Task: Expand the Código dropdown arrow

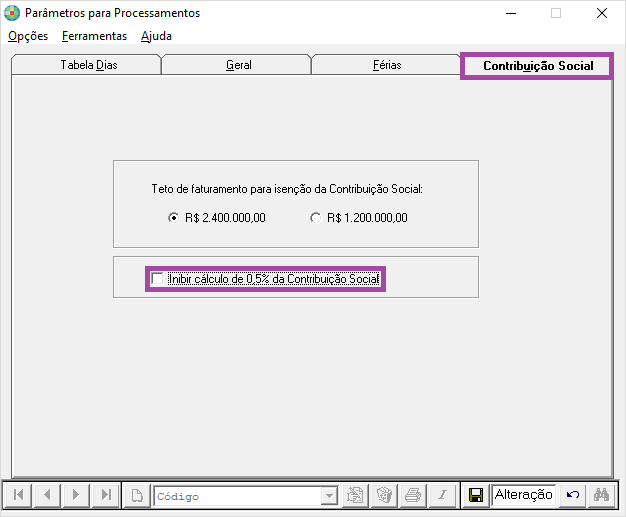Action: (329, 496)
